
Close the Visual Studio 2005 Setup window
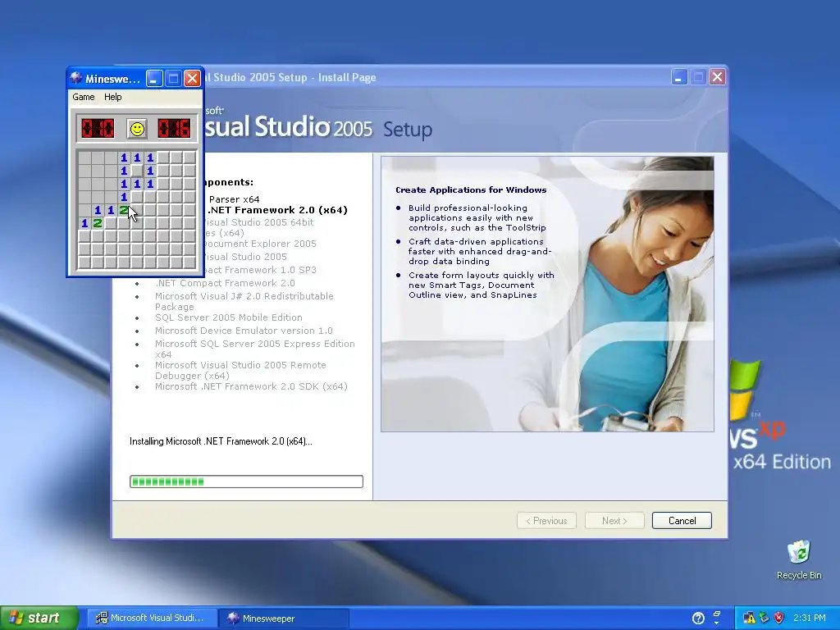[x=717, y=77]
